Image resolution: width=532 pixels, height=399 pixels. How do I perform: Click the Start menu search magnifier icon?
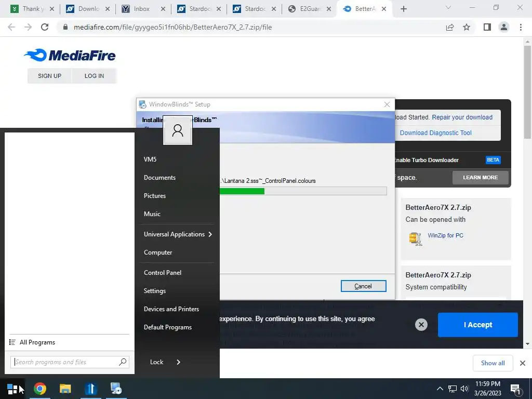tap(123, 362)
